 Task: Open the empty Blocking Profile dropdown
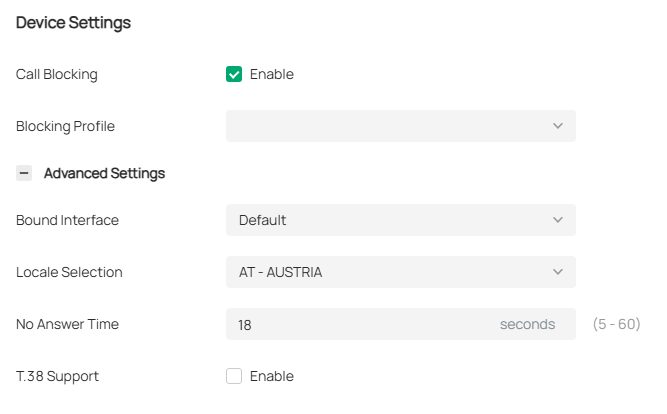(390, 126)
